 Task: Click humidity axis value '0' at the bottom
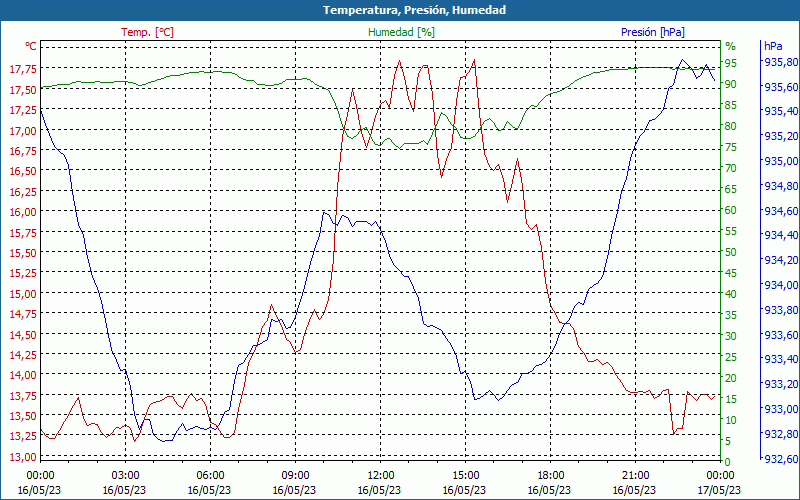[x=728, y=462]
